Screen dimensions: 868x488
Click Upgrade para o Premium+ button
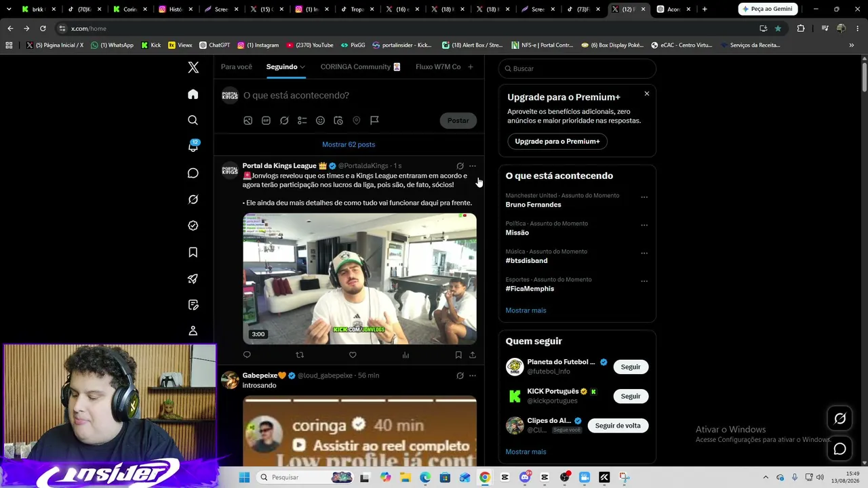tap(557, 142)
